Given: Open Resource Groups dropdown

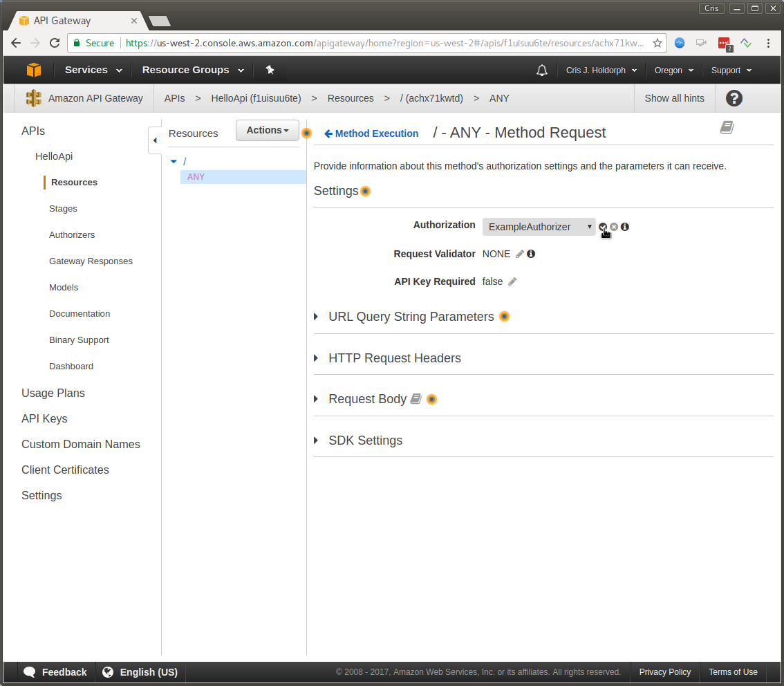Looking at the screenshot, I should click(x=193, y=70).
